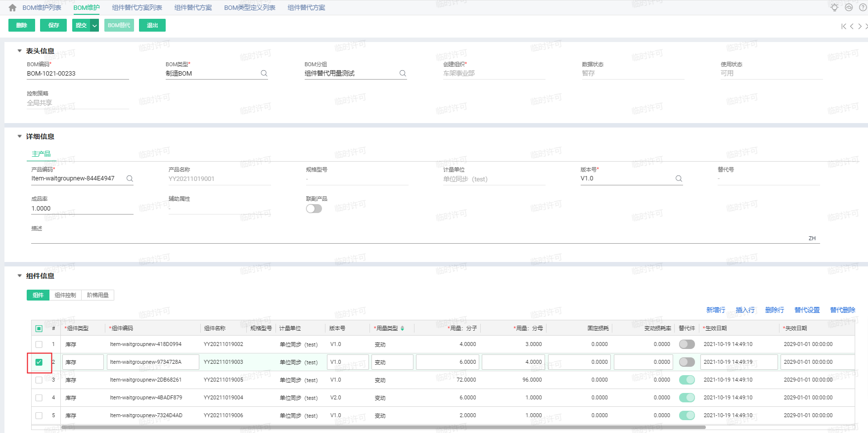Open the 提交 dropdown arrow
868x433 pixels.
tap(94, 25)
